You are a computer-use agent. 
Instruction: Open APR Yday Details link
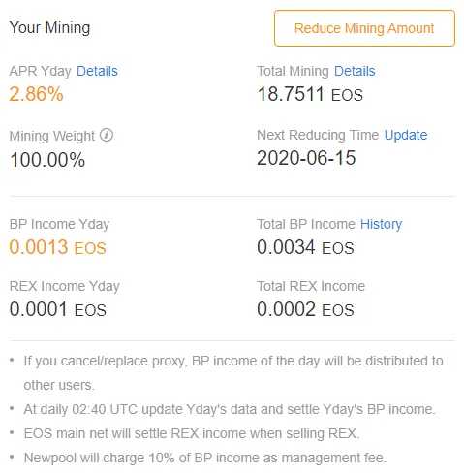(97, 71)
